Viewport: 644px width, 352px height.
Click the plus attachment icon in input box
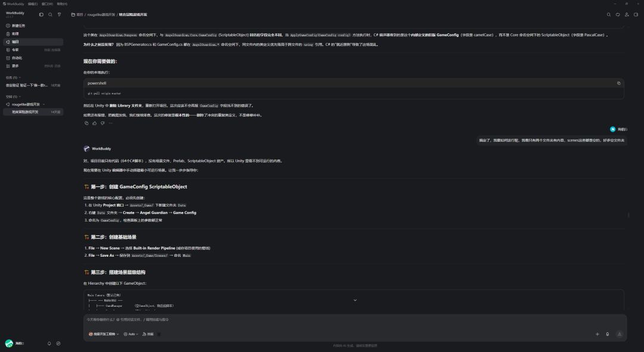(x=597, y=334)
